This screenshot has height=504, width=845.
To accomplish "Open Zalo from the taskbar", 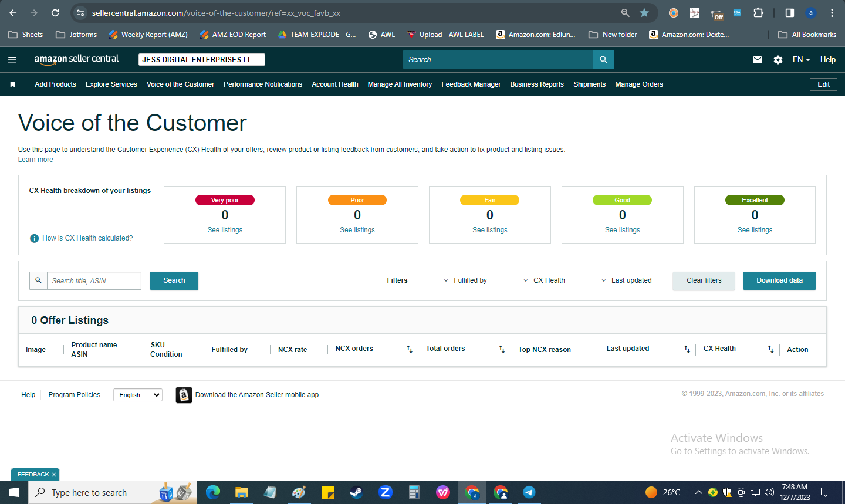I will 385,492.
